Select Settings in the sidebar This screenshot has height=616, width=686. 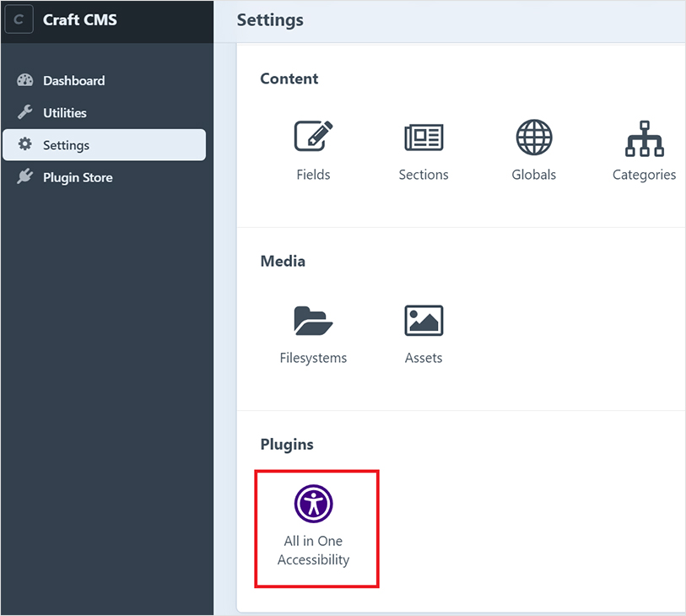coord(104,145)
